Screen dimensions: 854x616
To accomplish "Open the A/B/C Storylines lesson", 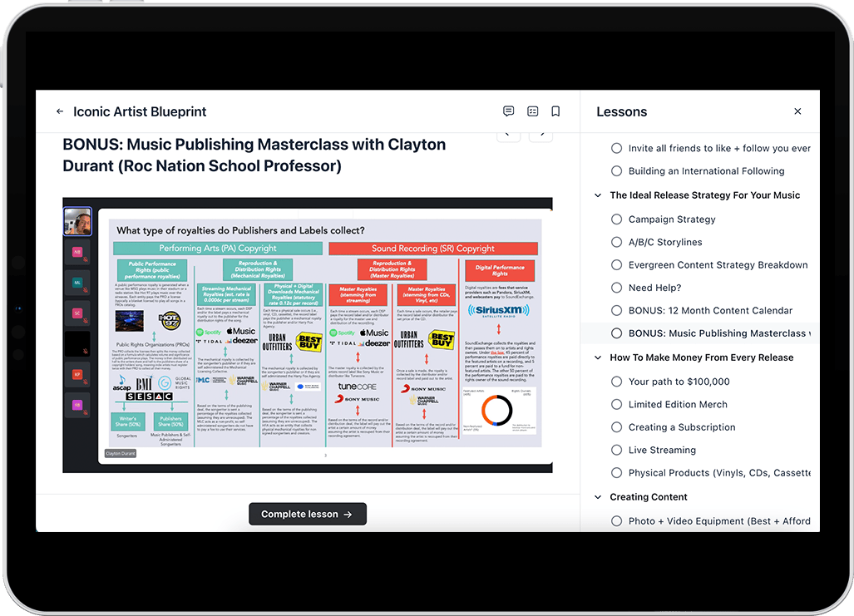I will pyautogui.click(x=665, y=242).
